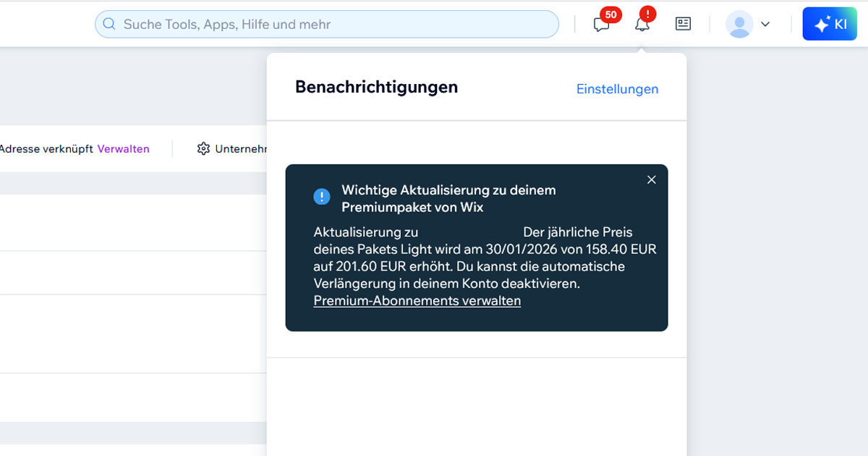Screen dimensions: 868x456
Task: Click inside the Suche Tools search field
Action: click(x=325, y=24)
